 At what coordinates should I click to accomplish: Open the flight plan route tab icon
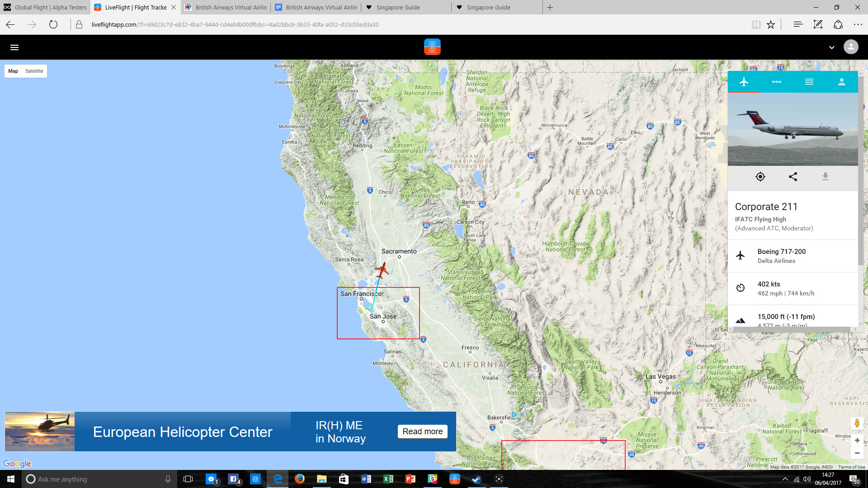coord(776,82)
